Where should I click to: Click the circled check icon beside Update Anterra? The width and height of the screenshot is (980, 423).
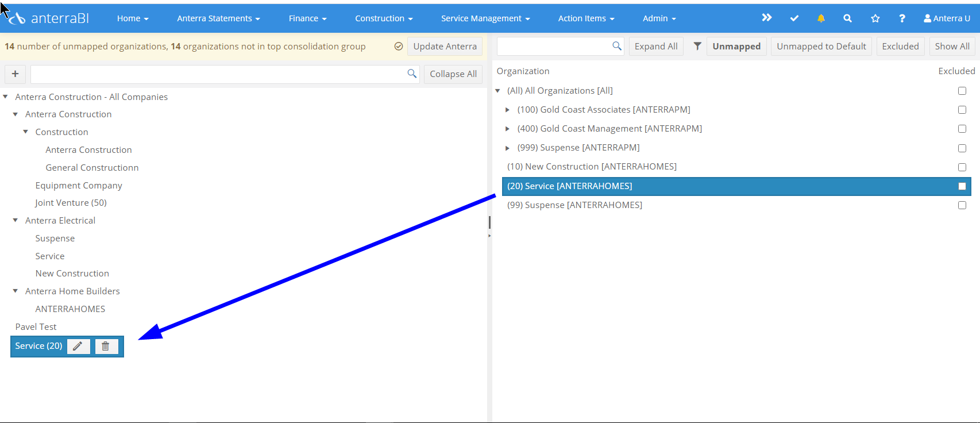click(x=399, y=46)
